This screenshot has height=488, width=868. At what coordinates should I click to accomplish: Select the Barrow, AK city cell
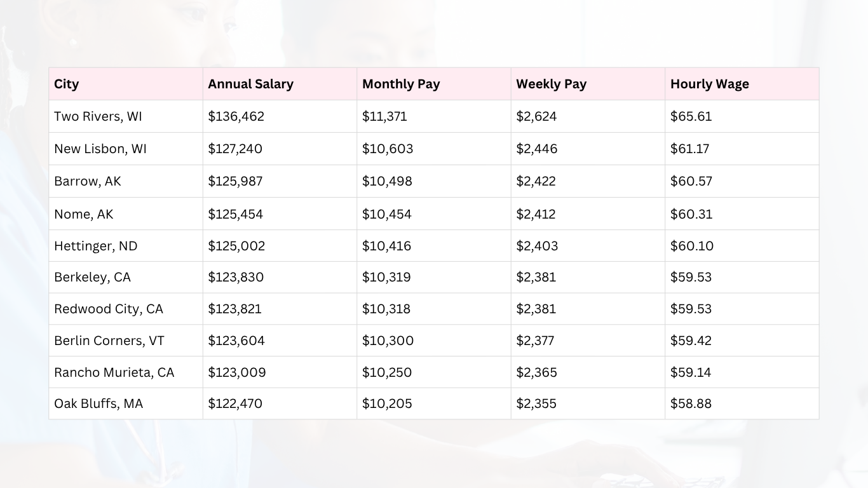click(87, 181)
